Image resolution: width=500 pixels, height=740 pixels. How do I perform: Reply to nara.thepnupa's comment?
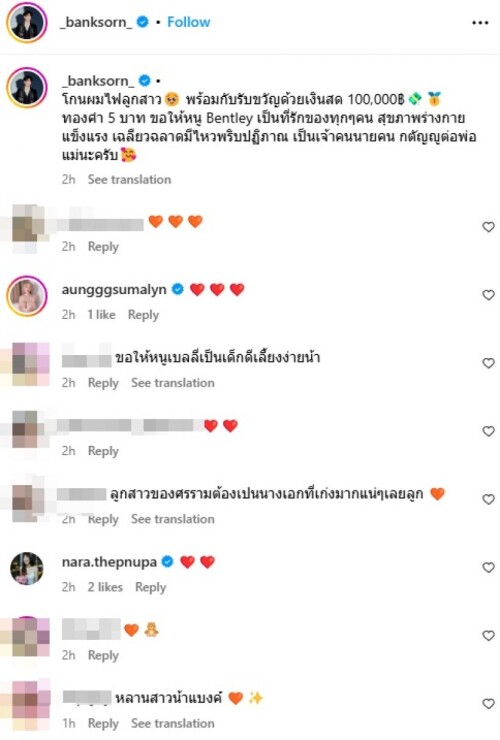point(151,587)
